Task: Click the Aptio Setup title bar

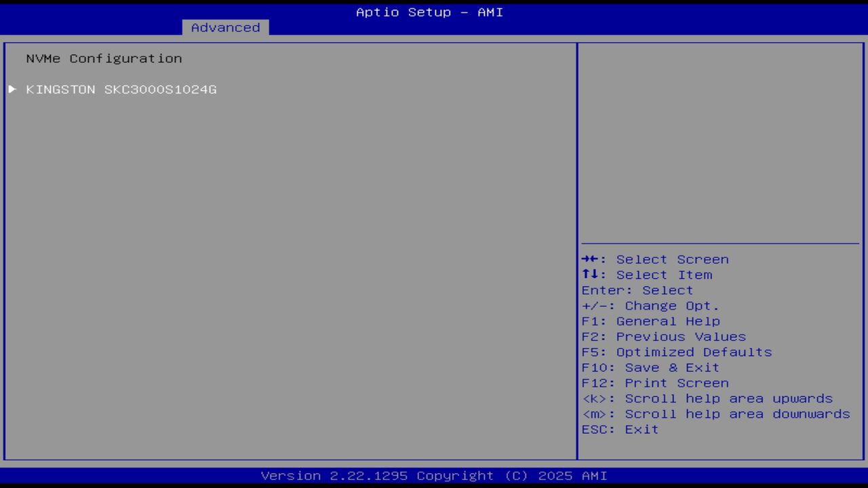Action: point(429,12)
